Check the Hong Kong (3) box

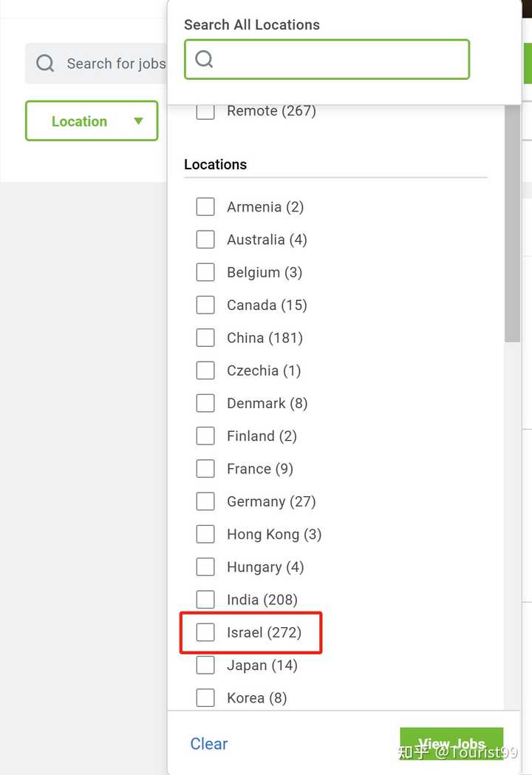pos(205,534)
